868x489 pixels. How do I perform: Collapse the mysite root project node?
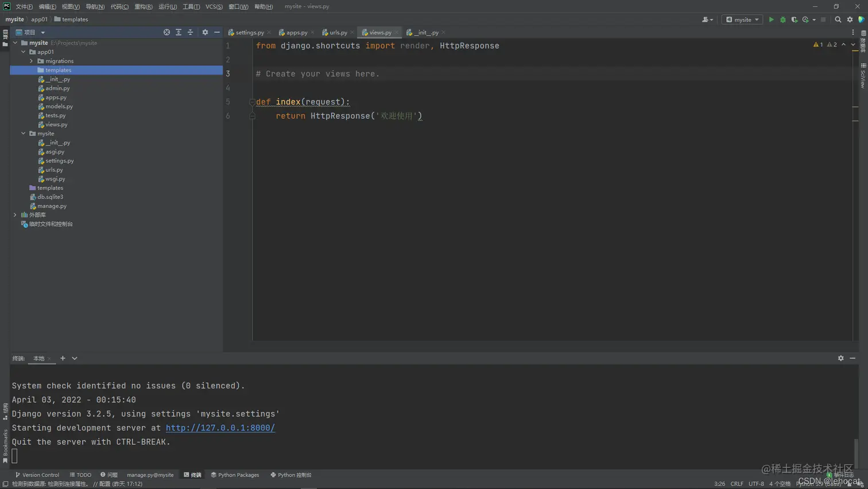tap(15, 43)
